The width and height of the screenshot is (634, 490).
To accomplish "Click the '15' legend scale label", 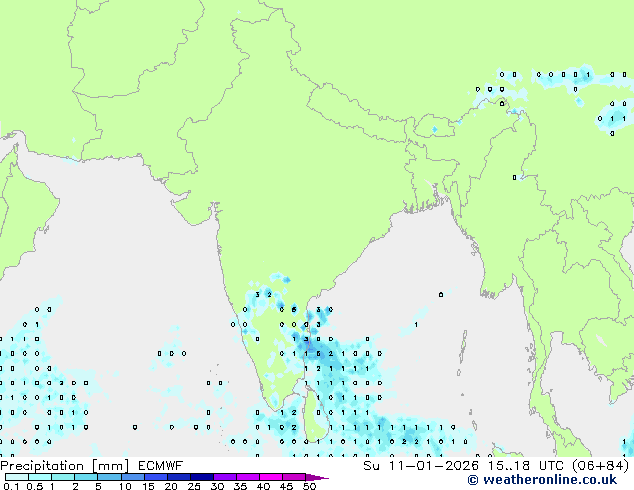I will [148, 486].
